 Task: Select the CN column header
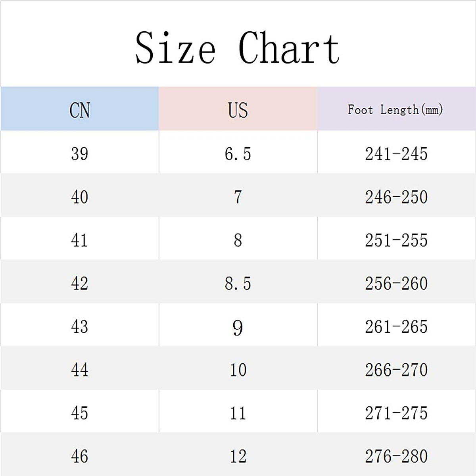click(80, 110)
